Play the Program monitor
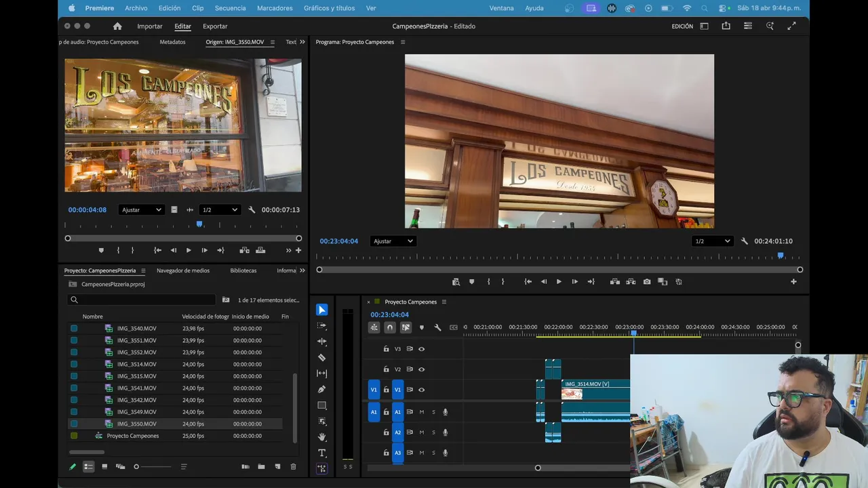The height and width of the screenshot is (488, 868). point(559,282)
